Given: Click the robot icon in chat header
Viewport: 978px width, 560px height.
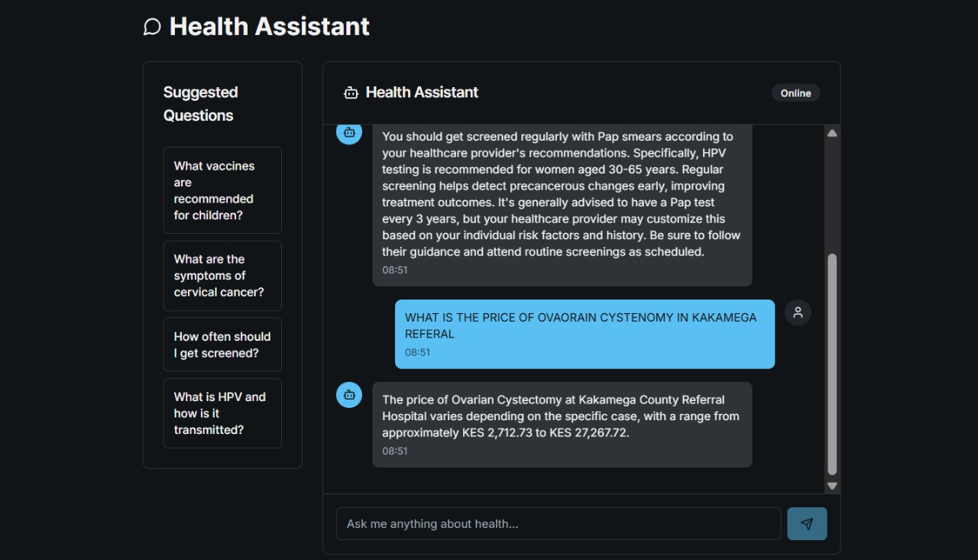Looking at the screenshot, I should pos(351,92).
